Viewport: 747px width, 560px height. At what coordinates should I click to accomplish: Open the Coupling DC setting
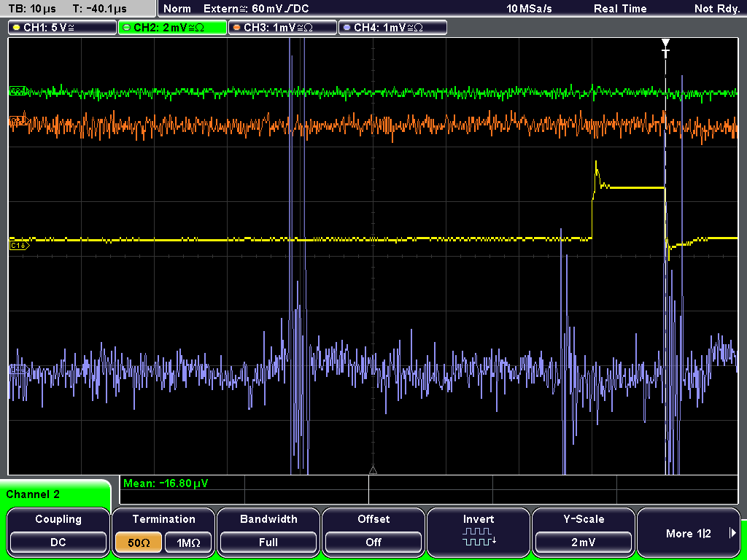click(x=58, y=532)
